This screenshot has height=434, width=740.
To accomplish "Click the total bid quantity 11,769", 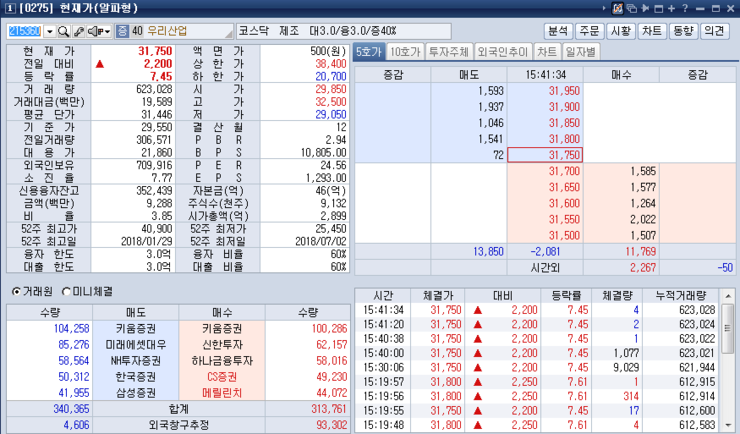I will click(641, 251).
